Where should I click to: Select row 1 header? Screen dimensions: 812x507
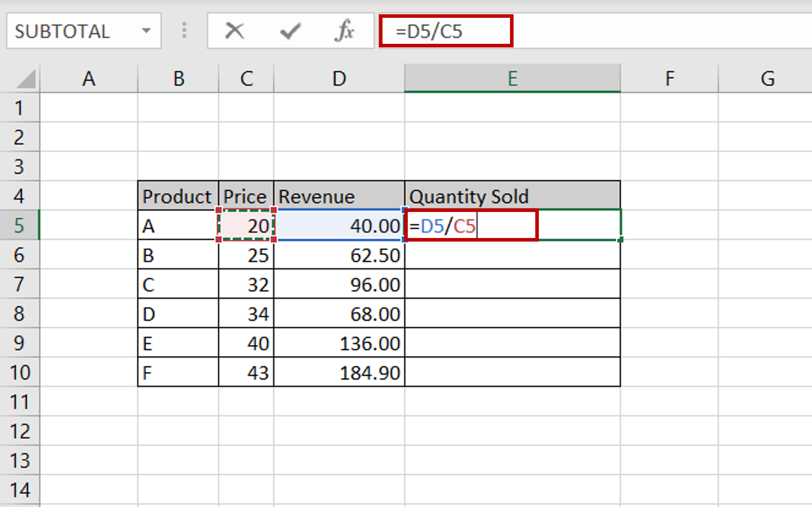20,108
